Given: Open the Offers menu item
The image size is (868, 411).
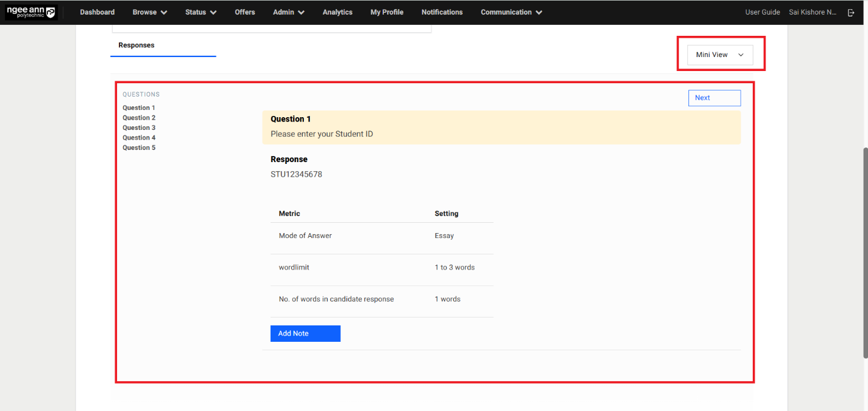Looking at the screenshot, I should 245,12.
